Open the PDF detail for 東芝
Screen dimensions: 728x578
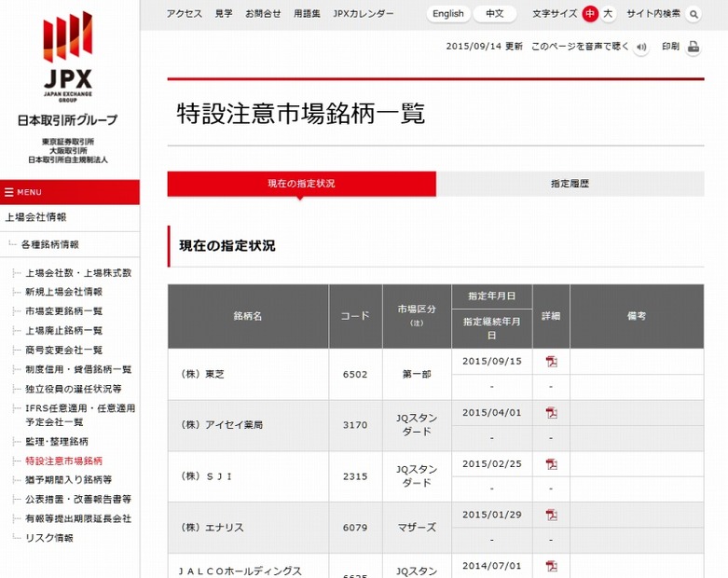(551, 361)
